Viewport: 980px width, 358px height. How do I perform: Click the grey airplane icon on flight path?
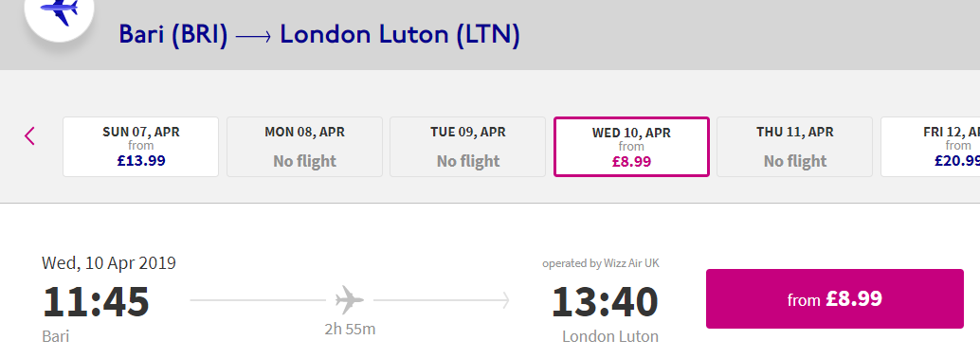(350, 300)
